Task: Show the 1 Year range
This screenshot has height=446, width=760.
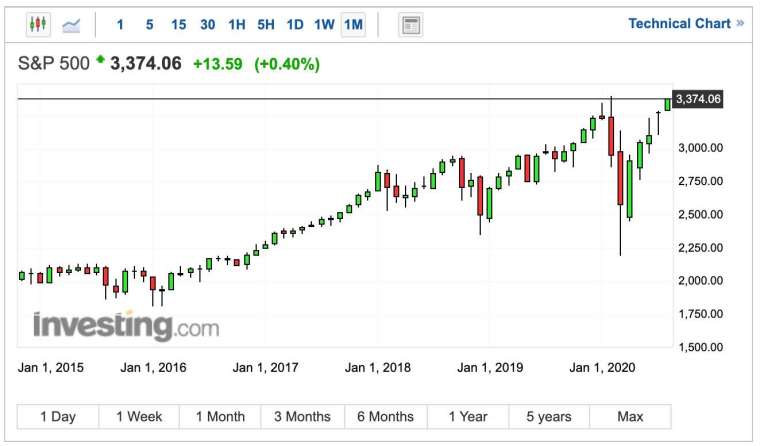Action: click(x=468, y=416)
